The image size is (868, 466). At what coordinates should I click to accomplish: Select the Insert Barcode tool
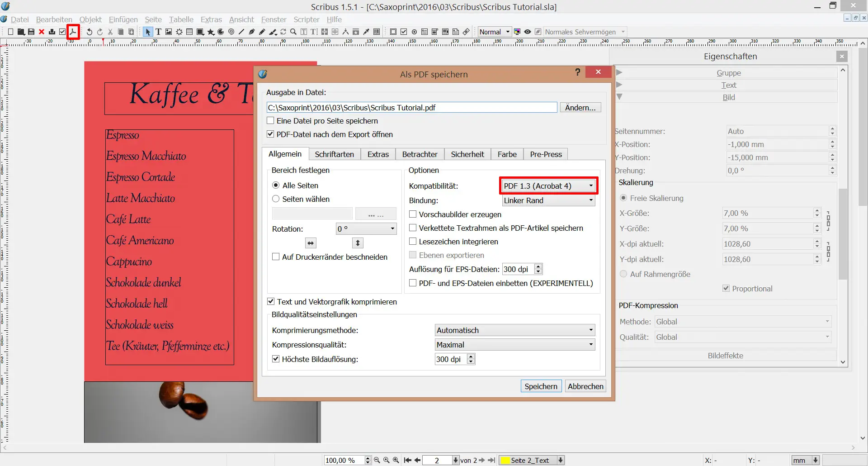377,32
